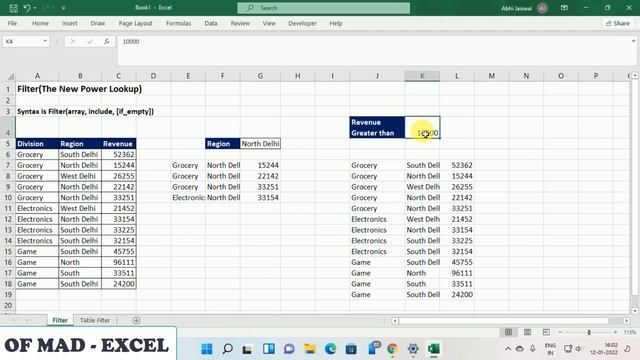Screen dimensions: 640x360
Task: Switch to the Formulas tab
Action: (x=178, y=23)
